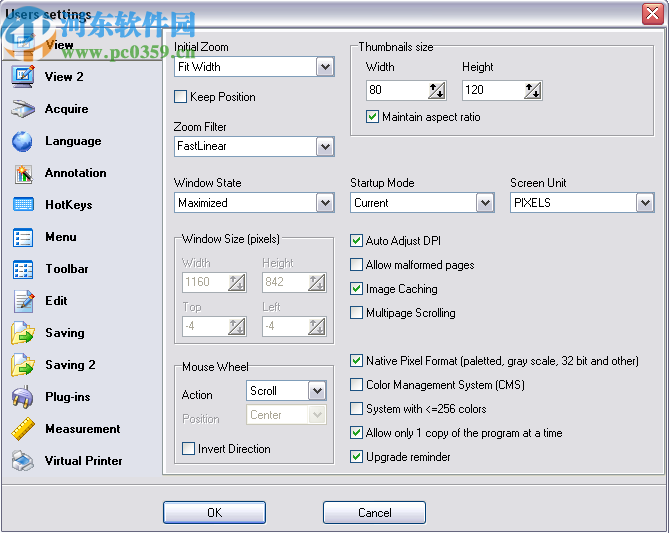Select the Saving category label

point(65,333)
